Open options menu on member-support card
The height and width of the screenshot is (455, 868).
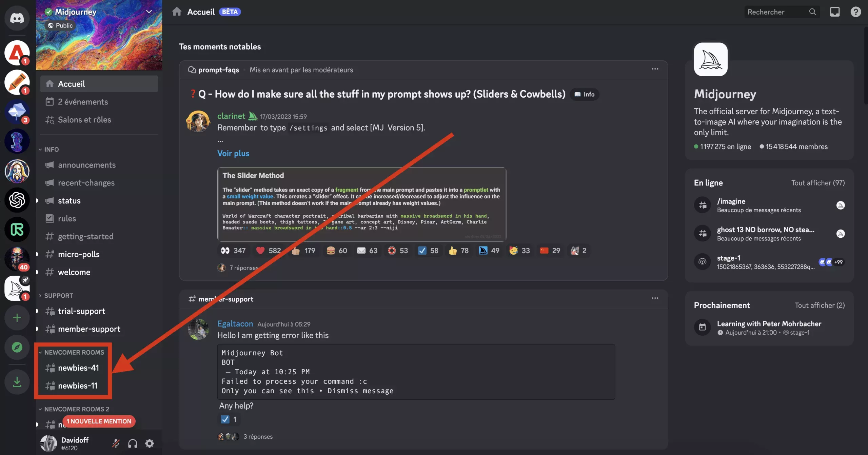(x=655, y=298)
